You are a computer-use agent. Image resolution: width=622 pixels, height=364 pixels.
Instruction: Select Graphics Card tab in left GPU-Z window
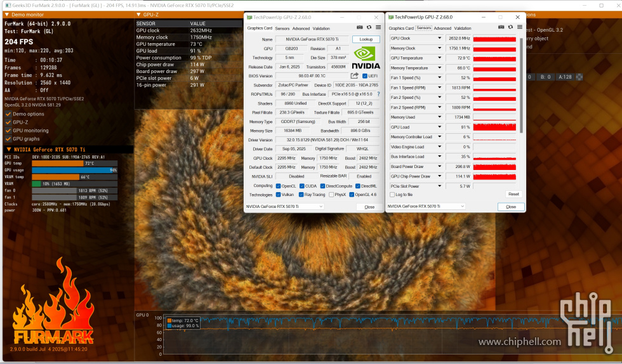pos(260,28)
